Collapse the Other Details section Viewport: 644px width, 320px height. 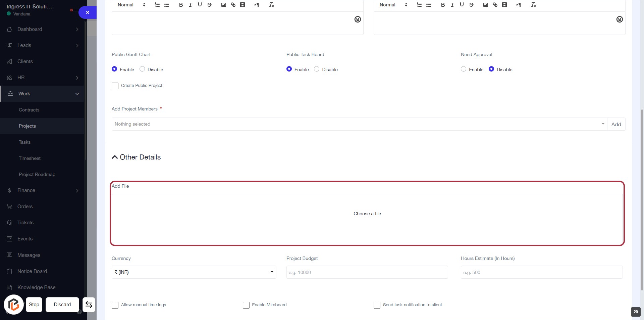point(115,157)
